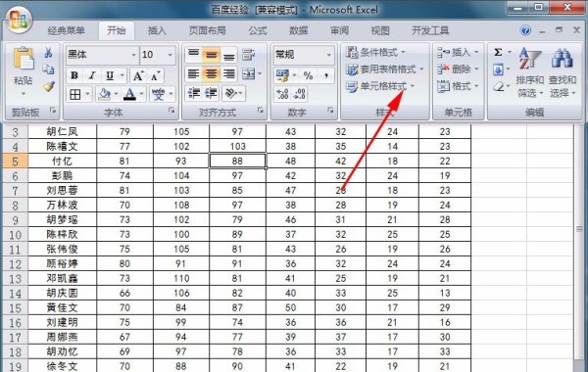The width and height of the screenshot is (588, 372).
Task: Switch to the 页面布局 tab
Action: [208, 30]
